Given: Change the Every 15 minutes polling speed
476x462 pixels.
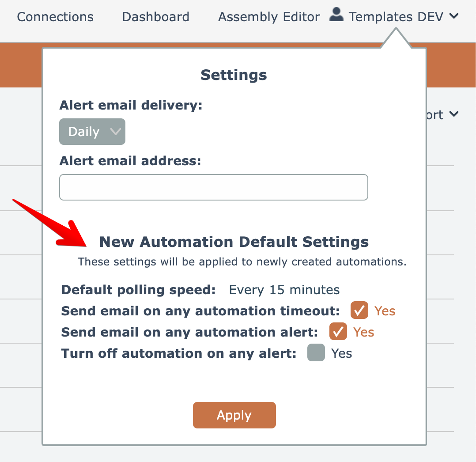Looking at the screenshot, I should (x=284, y=290).
